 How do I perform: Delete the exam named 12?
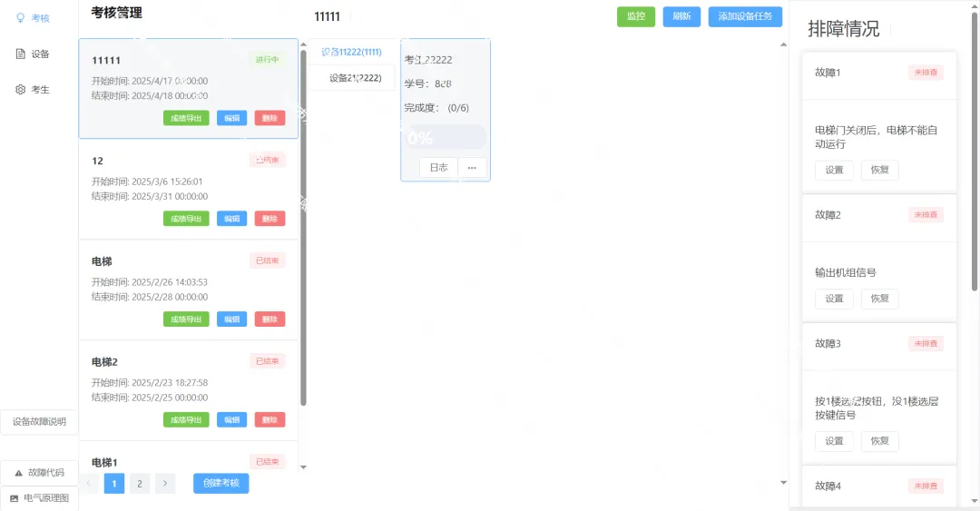click(269, 219)
